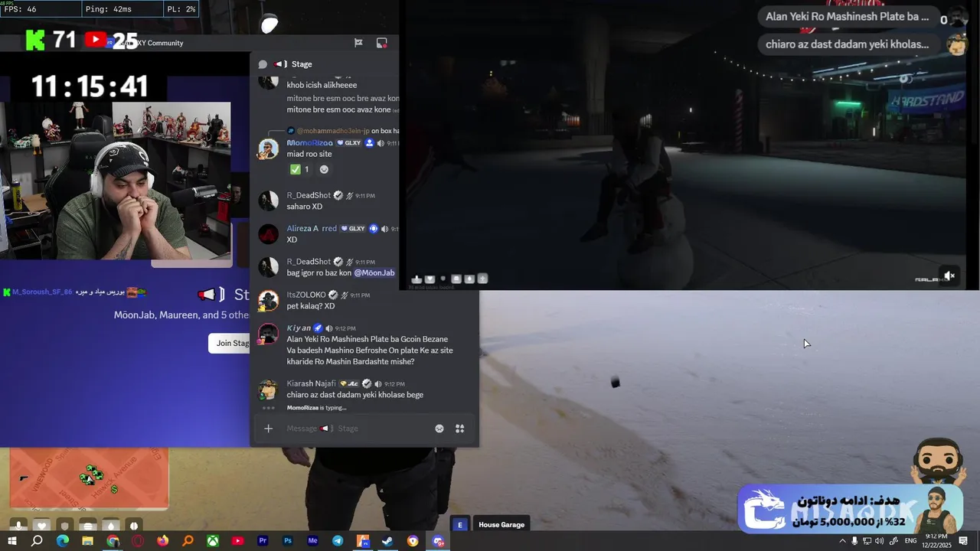Image resolution: width=980 pixels, height=551 pixels.
Task: Click the Join Stage button
Action: pos(230,343)
